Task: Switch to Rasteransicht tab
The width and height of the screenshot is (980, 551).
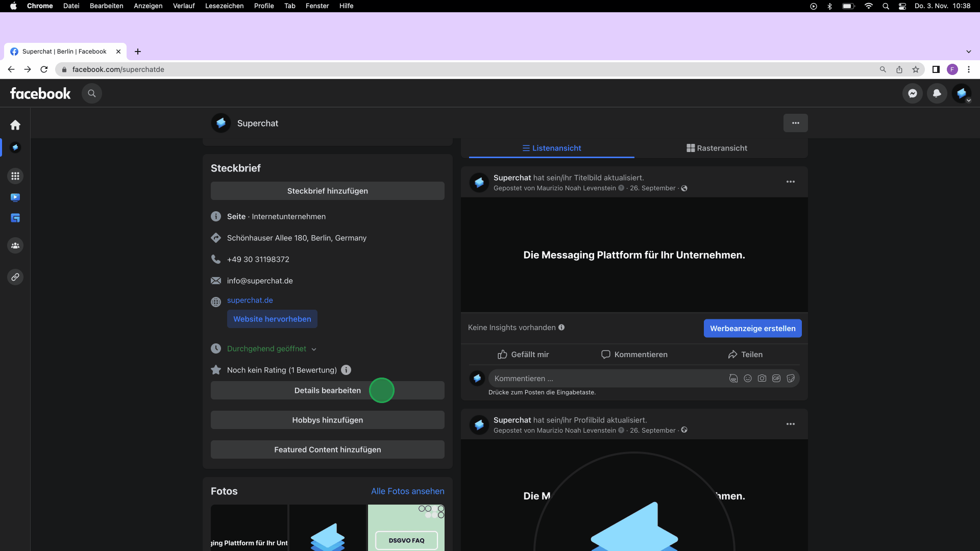Action: [717, 148]
